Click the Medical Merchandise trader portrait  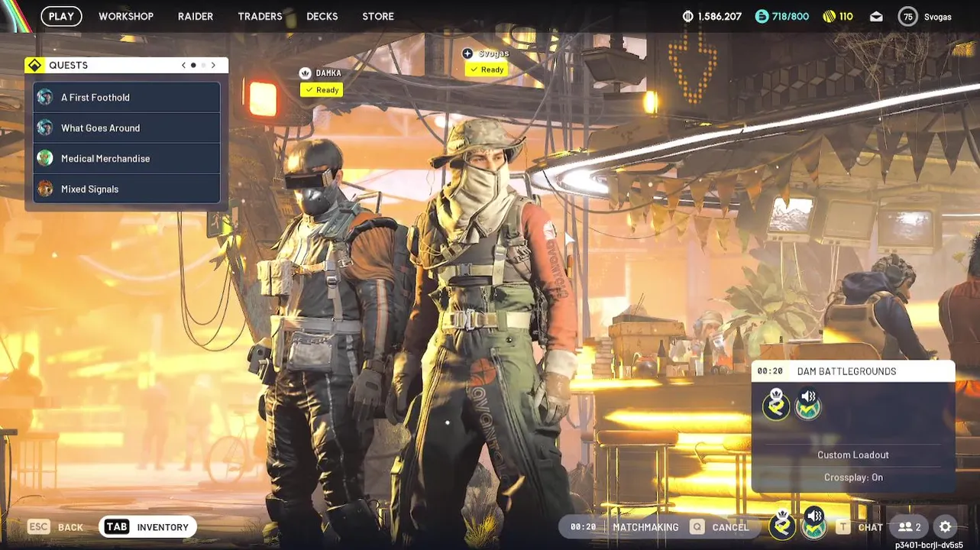pos(45,158)
